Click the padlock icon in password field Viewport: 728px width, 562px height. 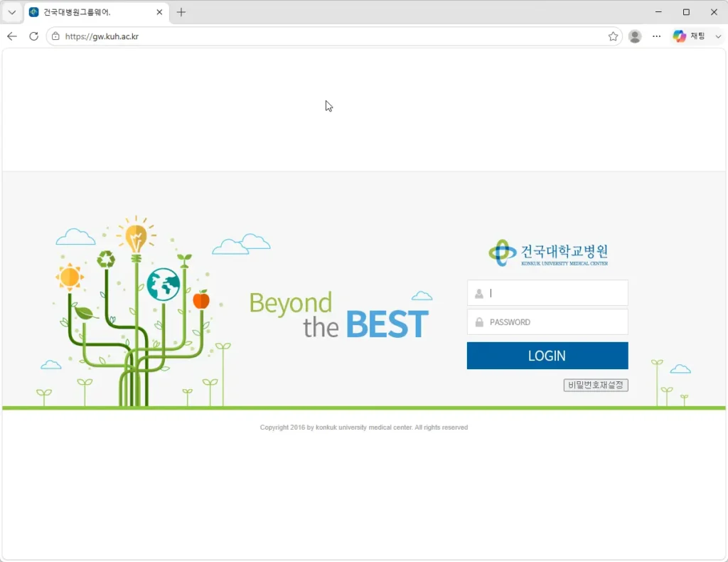(479, 322)
